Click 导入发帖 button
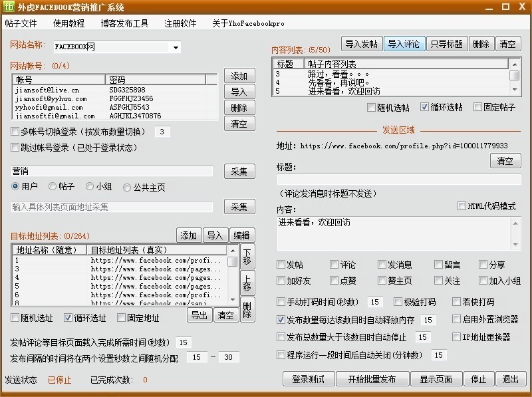Image resolution: width=532 pixels, height=397 pixels. point(362,44)
